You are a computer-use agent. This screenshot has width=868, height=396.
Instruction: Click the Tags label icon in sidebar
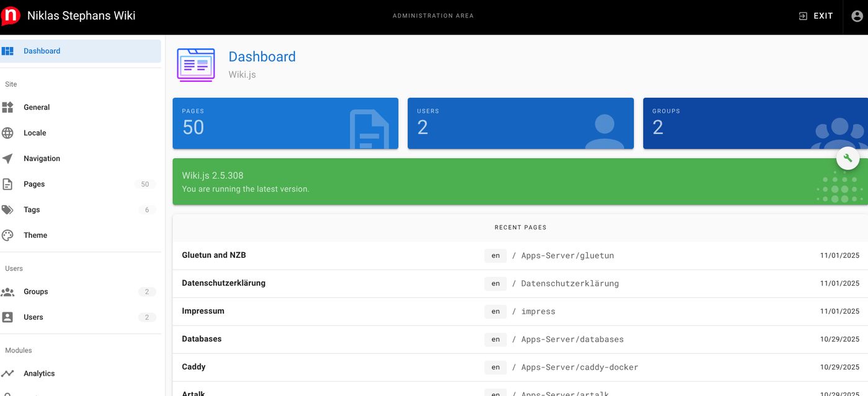[7, 210]
